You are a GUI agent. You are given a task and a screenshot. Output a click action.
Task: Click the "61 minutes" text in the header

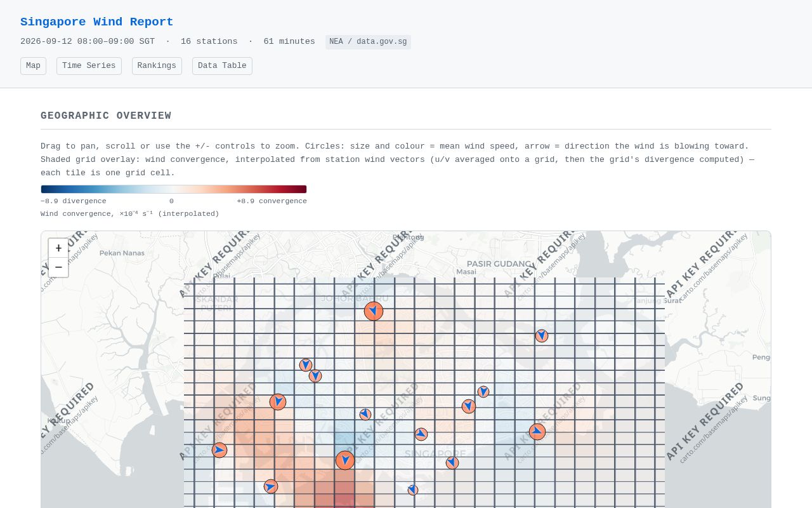pos(289,42)
